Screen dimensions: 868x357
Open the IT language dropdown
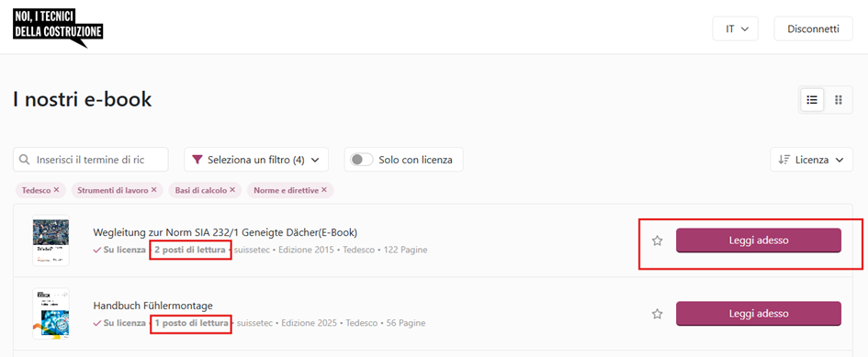pos(735,28)
